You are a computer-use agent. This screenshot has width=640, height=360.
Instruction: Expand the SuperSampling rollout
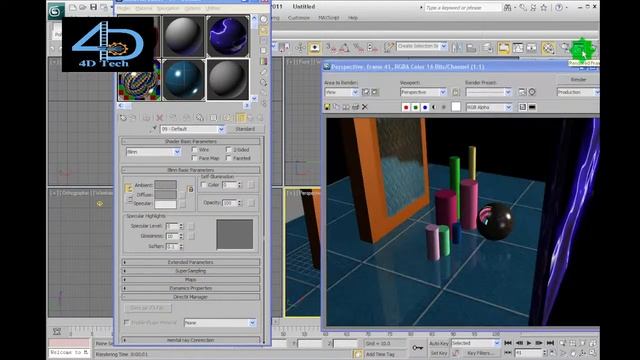tap(191, 271)
